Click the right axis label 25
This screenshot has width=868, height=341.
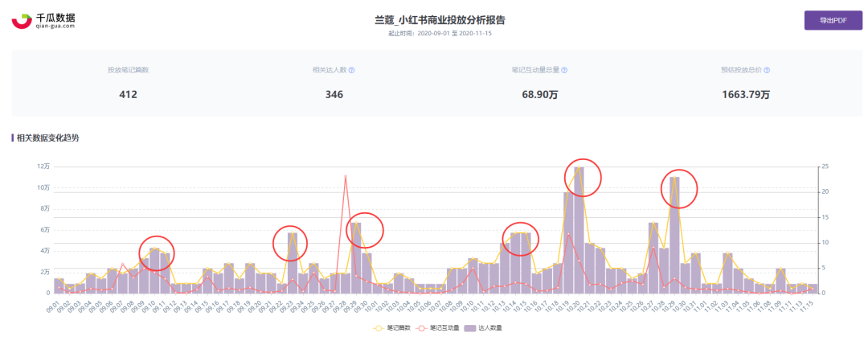[x=825, y=166]
